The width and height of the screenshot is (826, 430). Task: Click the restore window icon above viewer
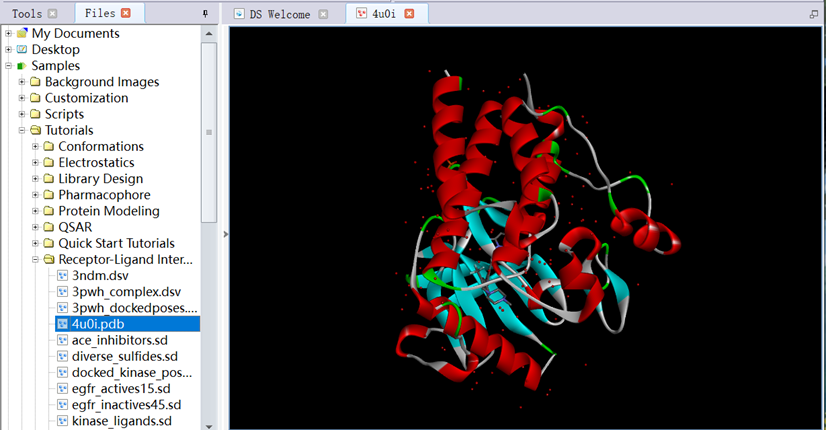point(815,14)
